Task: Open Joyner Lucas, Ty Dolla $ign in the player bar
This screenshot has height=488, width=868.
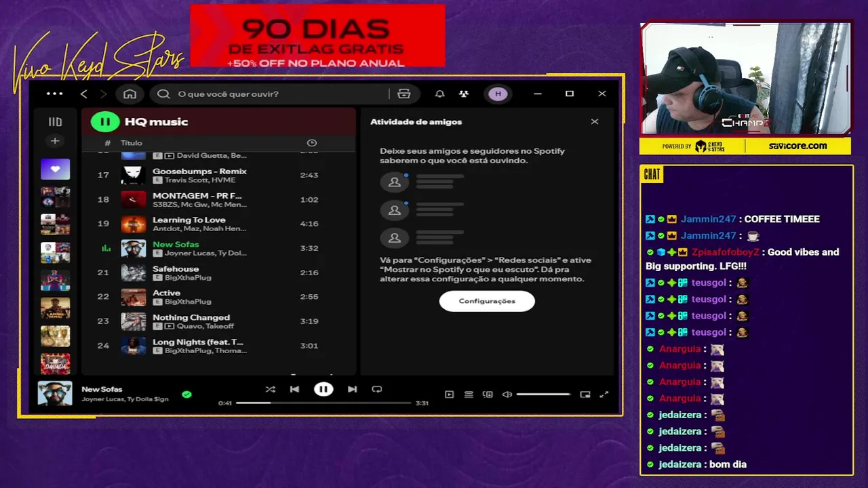Action: point(125,399)
